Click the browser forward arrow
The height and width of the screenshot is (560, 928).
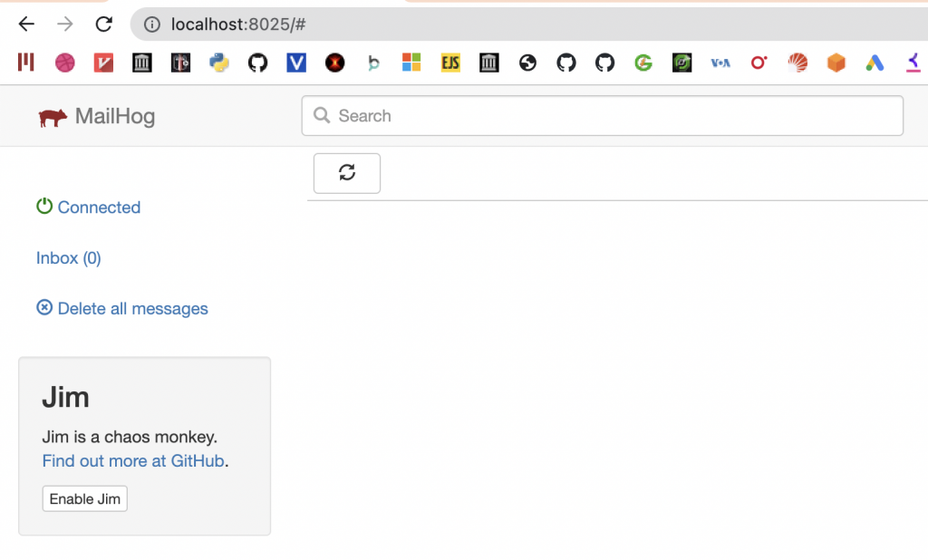point(65,24)
